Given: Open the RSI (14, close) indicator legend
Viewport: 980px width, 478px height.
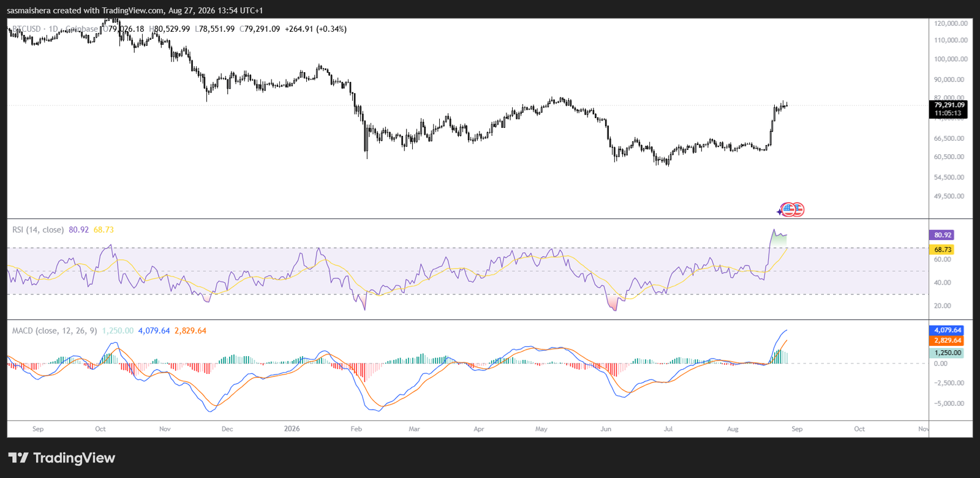Looking at the screenshot, I should (38, 230).
